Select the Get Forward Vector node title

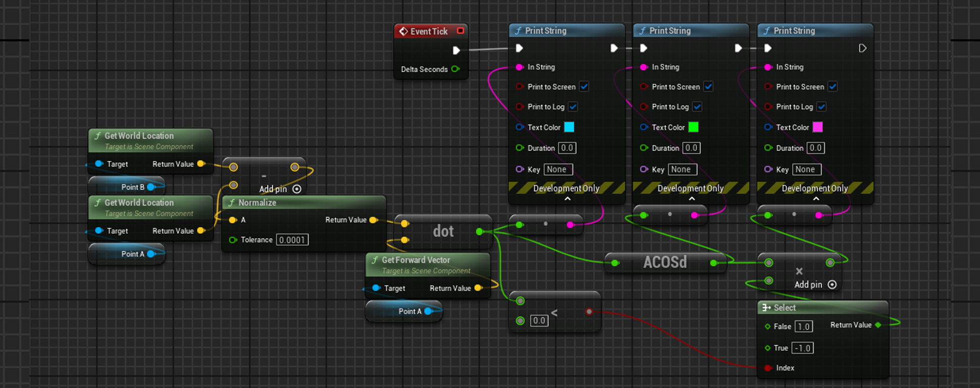416,260
